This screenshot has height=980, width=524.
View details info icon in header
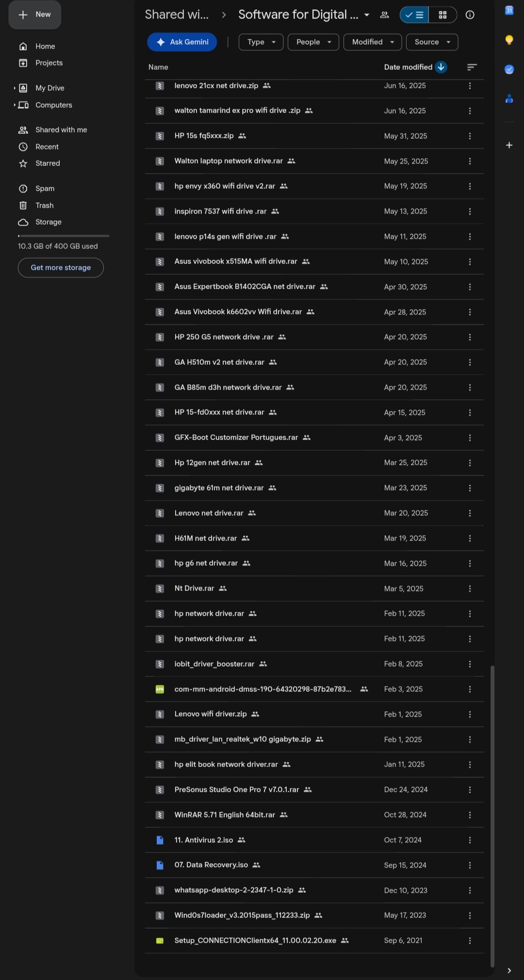click(x=470, y=15)
